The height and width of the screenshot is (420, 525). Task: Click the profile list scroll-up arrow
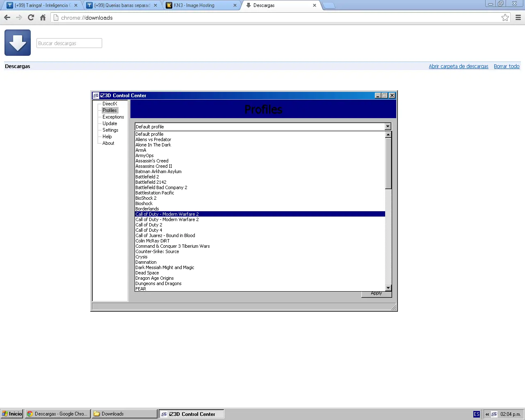388,135
